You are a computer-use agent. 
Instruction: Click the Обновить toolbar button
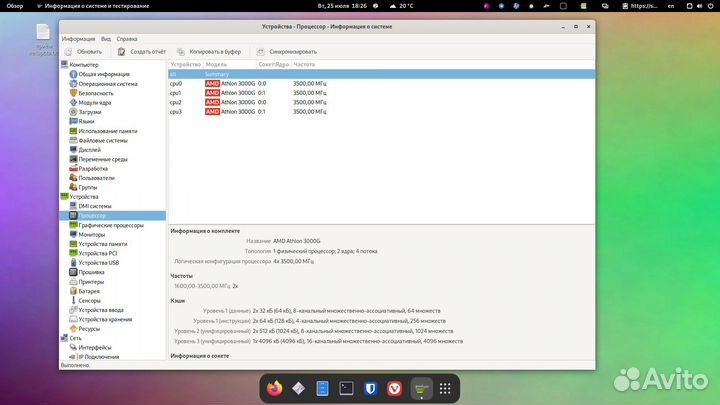[84, 52]
